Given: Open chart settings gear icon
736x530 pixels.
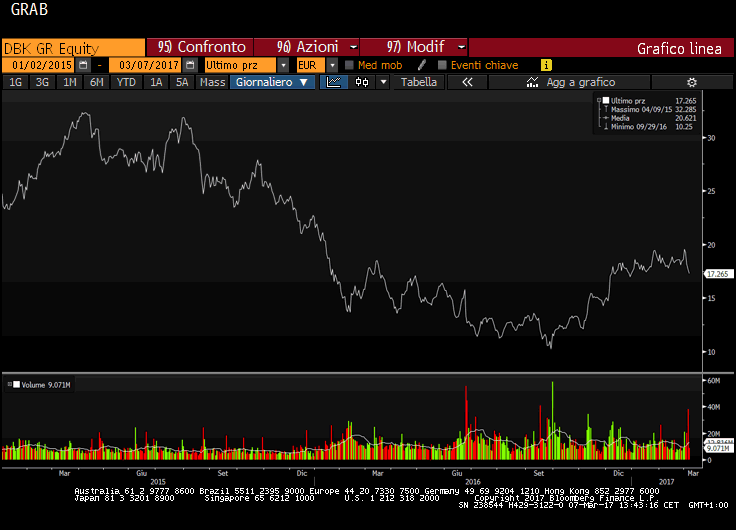Looking at the screenshot, I should 691,82.
